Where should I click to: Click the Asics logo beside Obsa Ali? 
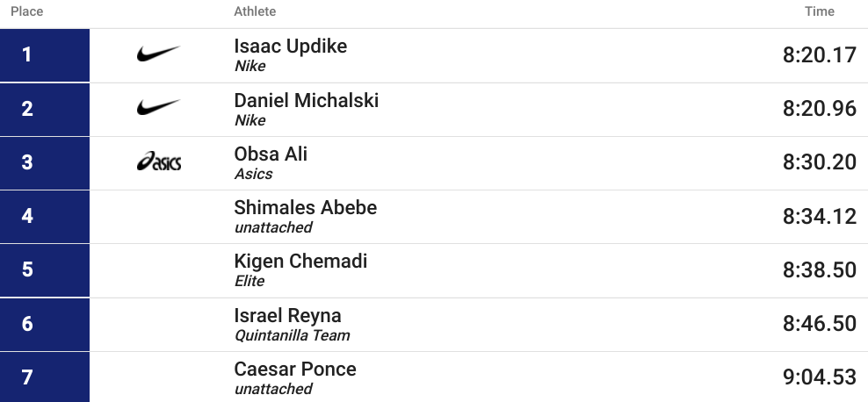tap(159, 162)
